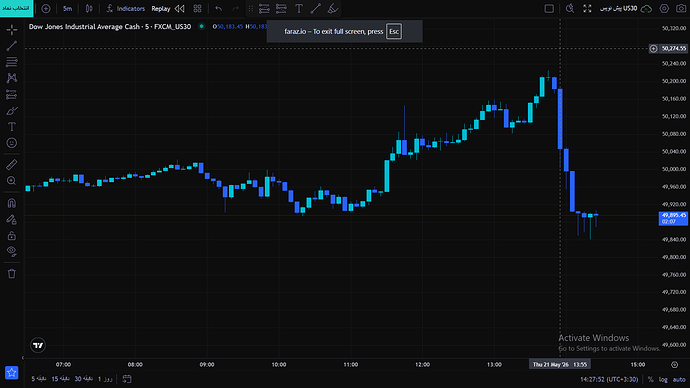This screenshot has width=690, height=388.
Task: Click the teal symbol select button
Action: (16, 8)
